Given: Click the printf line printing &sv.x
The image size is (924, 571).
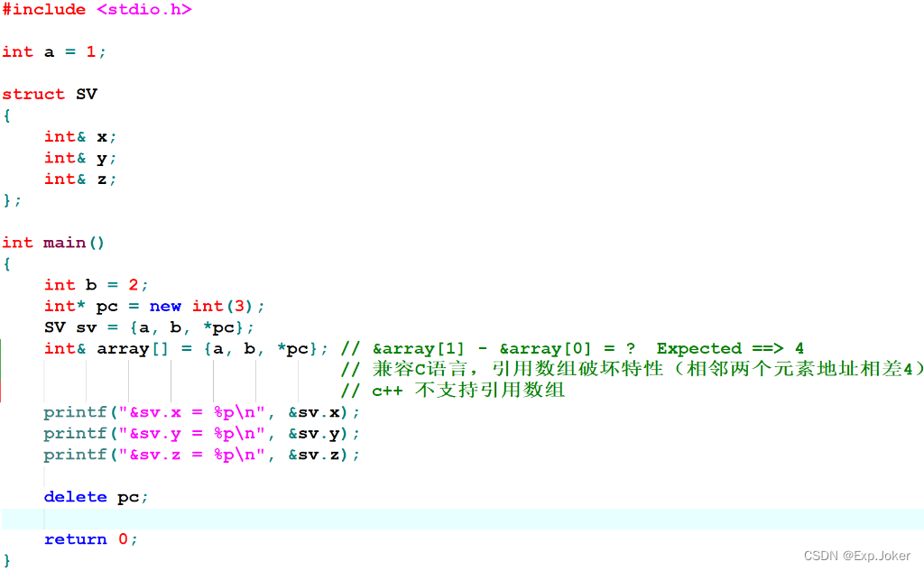Looking at the screenshot, I should pyautogui.click(x=201, y=412).
